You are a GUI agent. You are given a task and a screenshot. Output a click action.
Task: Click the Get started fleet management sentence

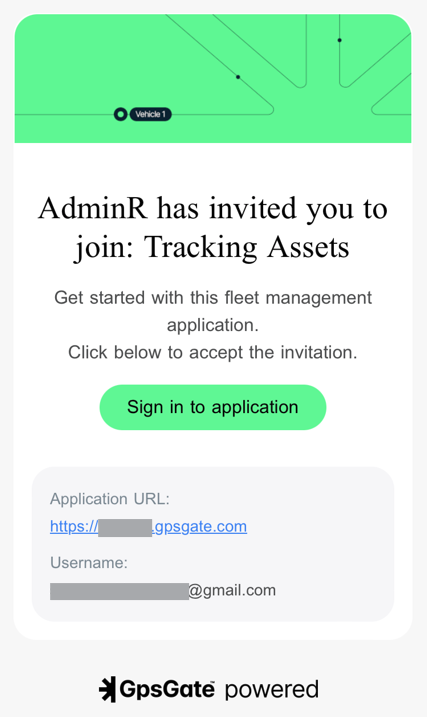point(213,311)
